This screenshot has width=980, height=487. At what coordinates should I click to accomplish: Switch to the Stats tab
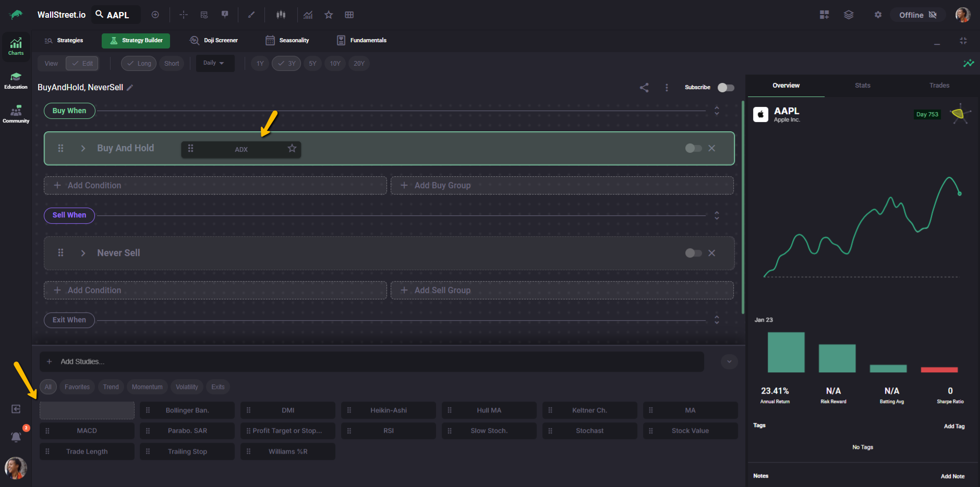click(862, 86)
